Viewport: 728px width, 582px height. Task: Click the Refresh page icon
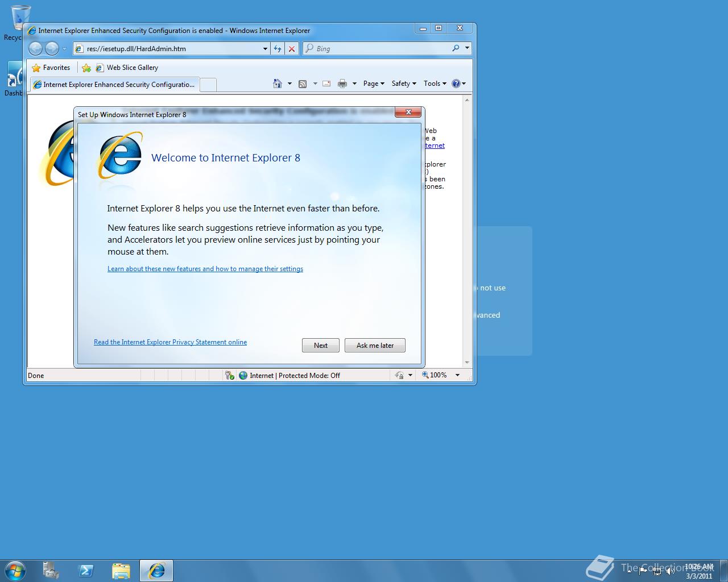tap(278, 49)
